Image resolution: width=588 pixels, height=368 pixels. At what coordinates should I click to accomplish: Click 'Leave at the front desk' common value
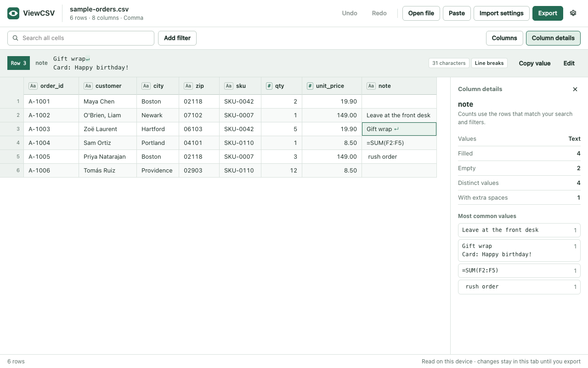pyautogui.click(x=519, y=230)
